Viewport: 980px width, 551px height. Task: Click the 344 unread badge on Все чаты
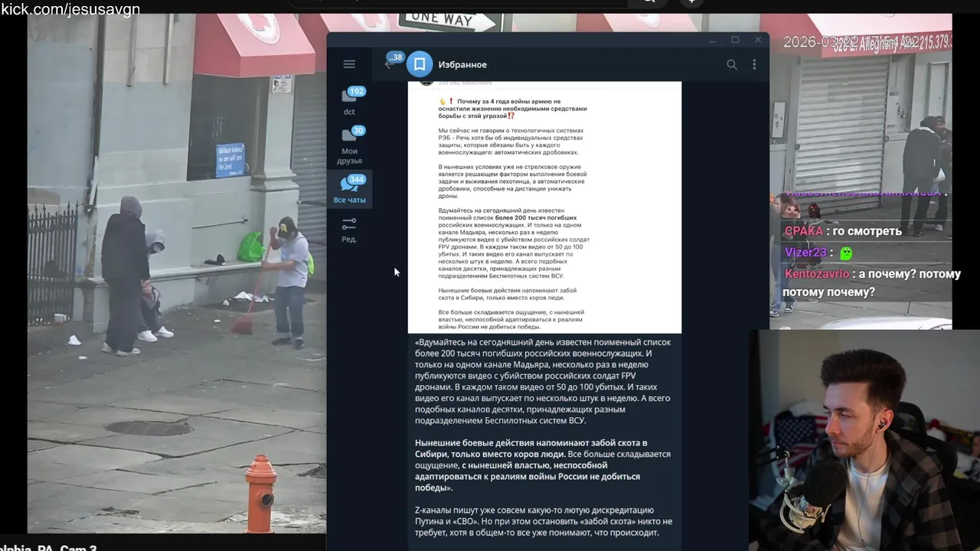click(356, 180)
